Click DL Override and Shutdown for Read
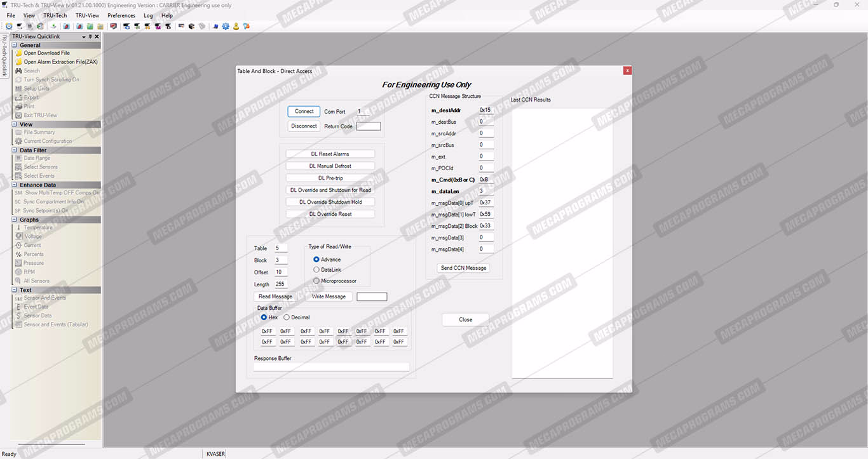The height and width of the screenshot is (459, 868). 330,190
